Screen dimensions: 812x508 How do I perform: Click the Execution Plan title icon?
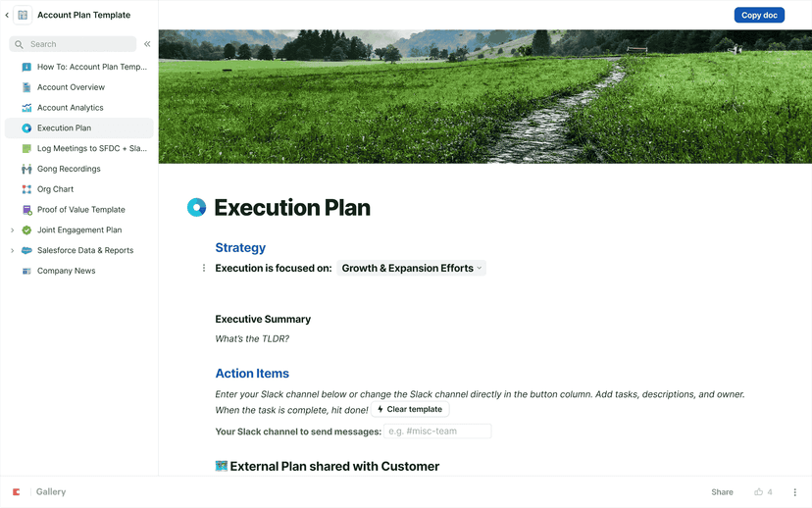coord(197,207)
